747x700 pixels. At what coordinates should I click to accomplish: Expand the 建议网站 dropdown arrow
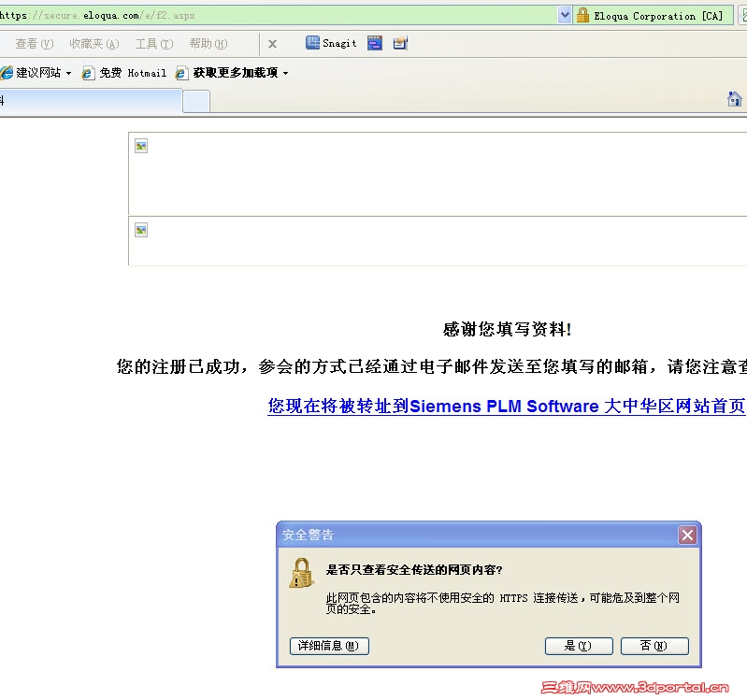point(68,73)
